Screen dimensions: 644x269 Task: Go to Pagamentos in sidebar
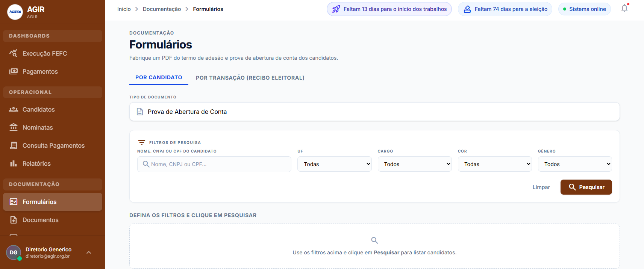53,71
